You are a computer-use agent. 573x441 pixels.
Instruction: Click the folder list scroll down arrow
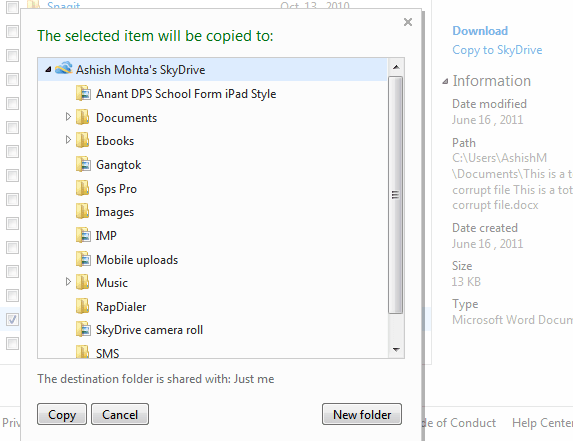pyautogui.click(x=396, y=350)
